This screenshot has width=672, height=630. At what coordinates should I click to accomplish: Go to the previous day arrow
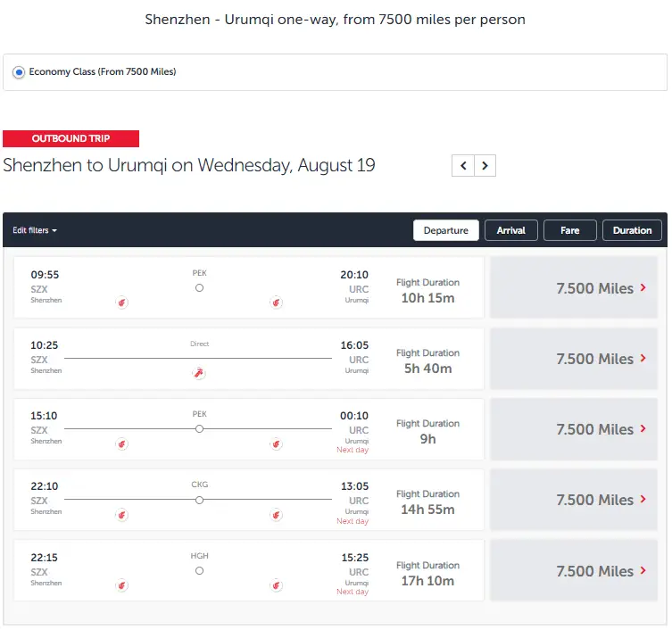[463, 165]
